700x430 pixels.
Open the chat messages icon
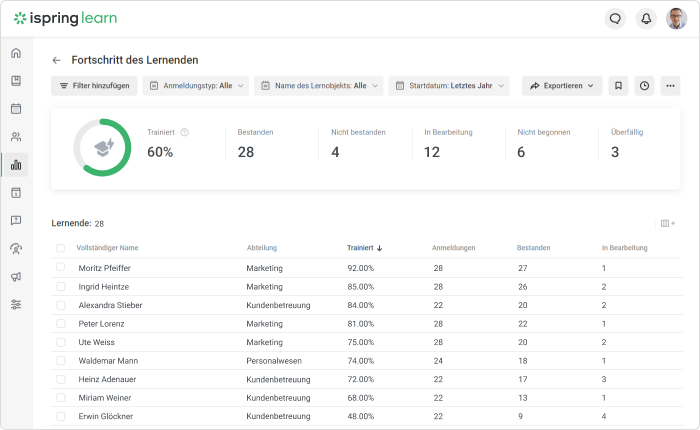(x=616, y=18)
